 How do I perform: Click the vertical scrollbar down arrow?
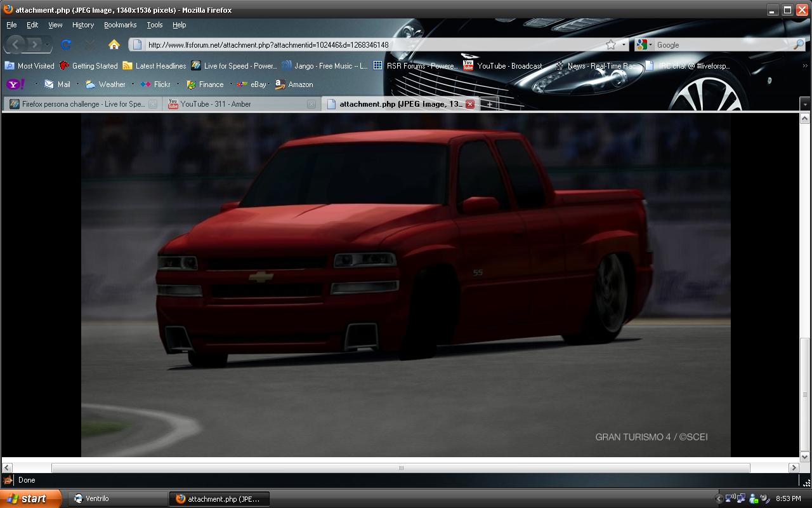coord(805,457)
